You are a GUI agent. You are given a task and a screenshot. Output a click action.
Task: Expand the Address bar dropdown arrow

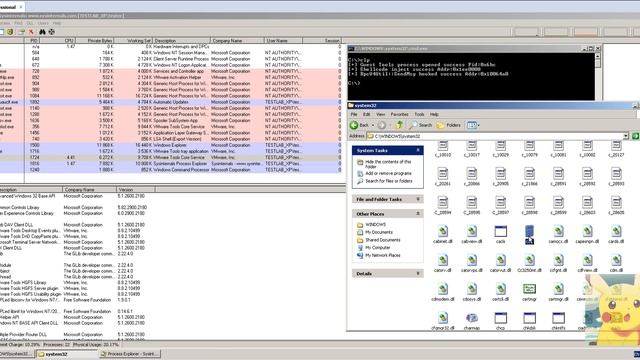coord(626,136)
